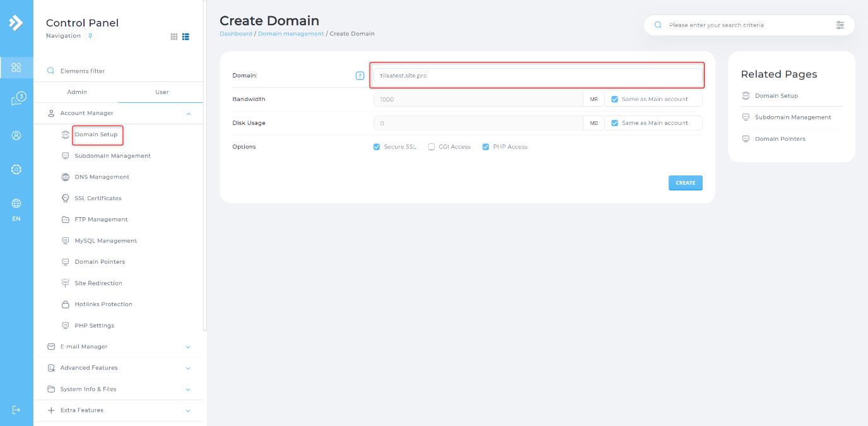Click the FTP Management icon
The width and height of the screenshot is (868, 426).
point(65,220)
